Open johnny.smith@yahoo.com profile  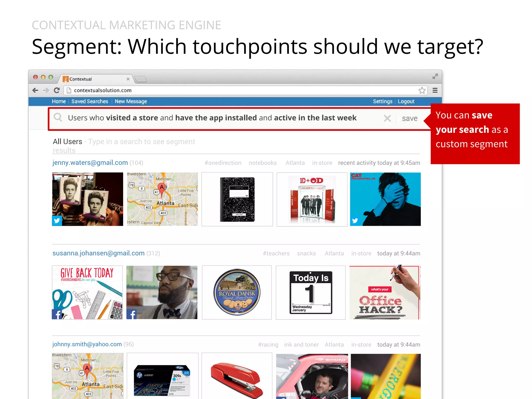[87, 344]
